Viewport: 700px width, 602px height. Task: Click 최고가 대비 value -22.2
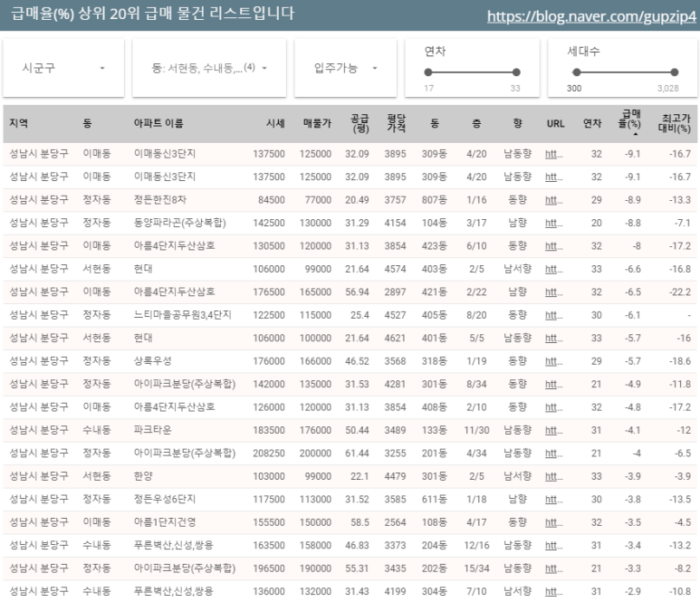point(680,292)
